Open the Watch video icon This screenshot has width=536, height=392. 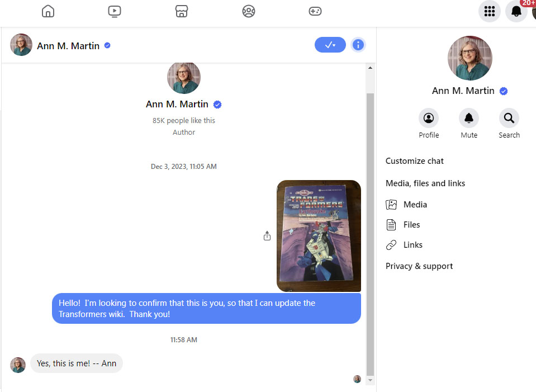(114, 11)
